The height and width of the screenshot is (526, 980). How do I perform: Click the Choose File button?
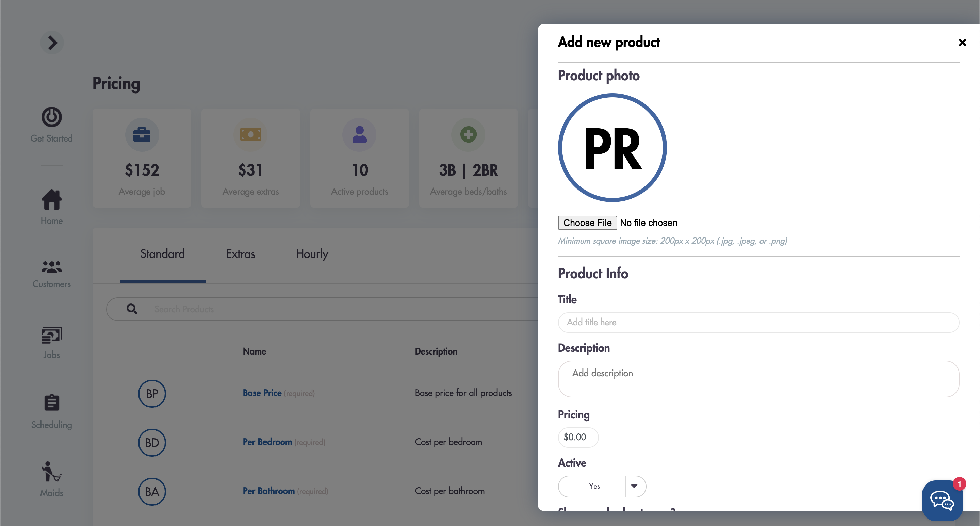587,223
